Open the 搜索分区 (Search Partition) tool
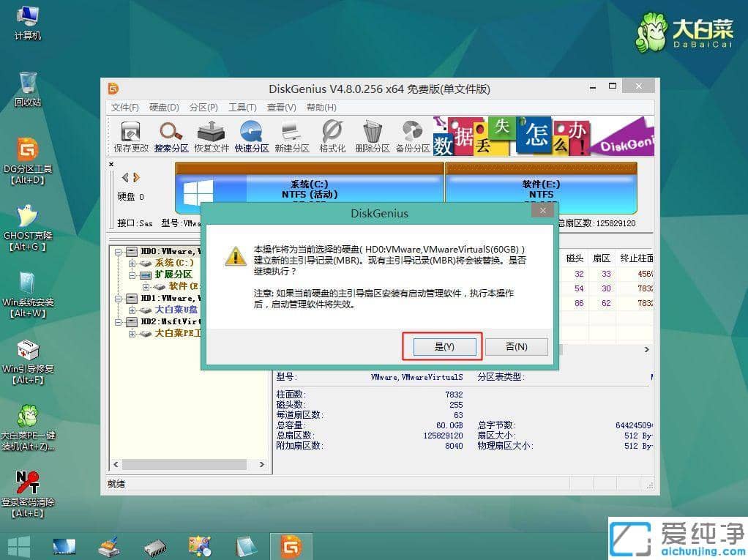 coord(171,135)
